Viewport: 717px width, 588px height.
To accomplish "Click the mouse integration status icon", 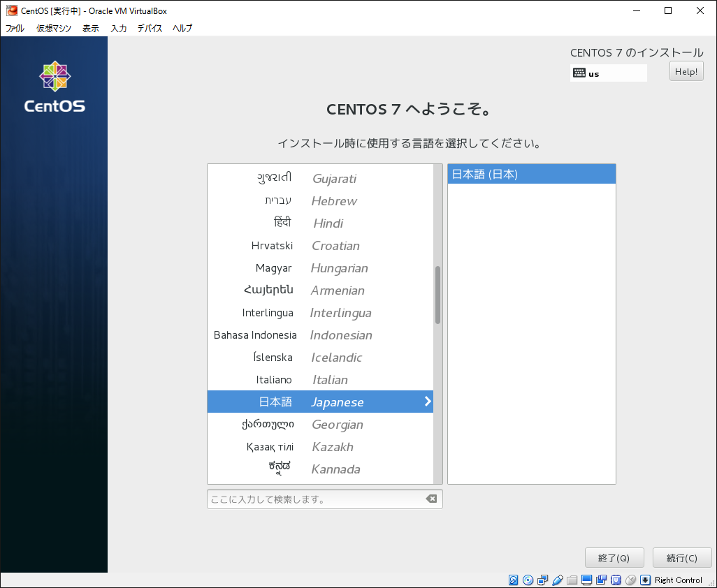I will point(630,580).
